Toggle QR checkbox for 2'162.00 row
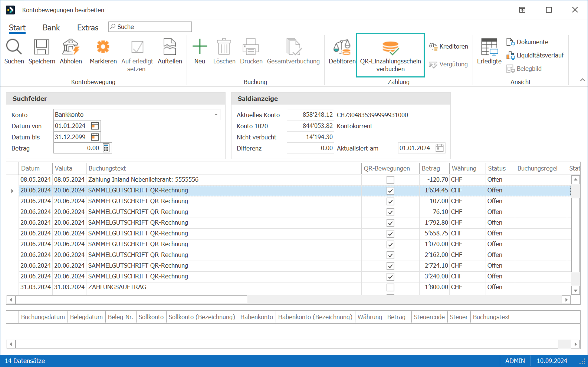588x367 pixels. [x=390, y=255]
